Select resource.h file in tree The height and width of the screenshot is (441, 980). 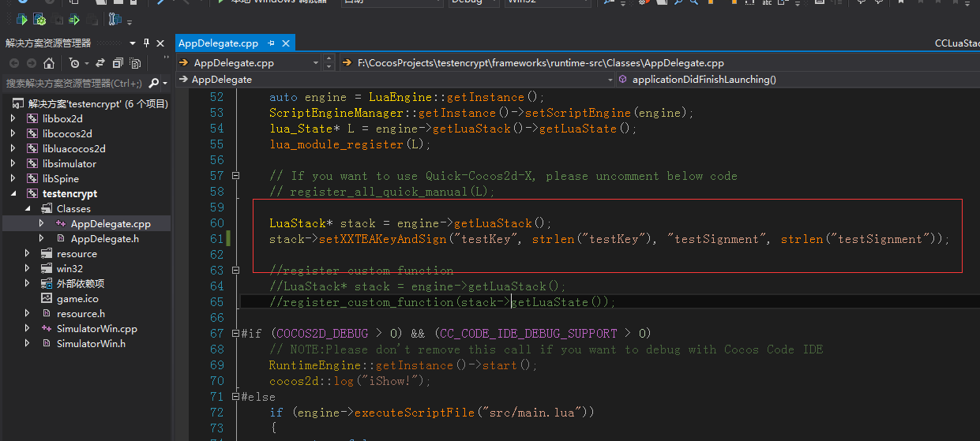point(81,313)
